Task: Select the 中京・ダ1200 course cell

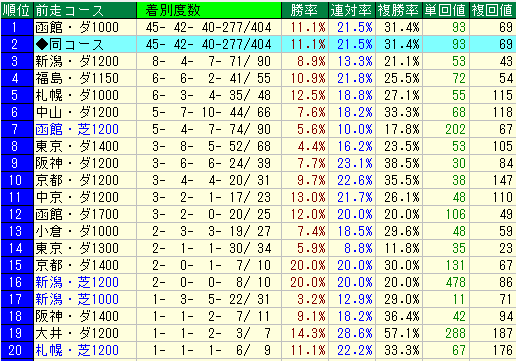Action: click(x=85, y=197)
